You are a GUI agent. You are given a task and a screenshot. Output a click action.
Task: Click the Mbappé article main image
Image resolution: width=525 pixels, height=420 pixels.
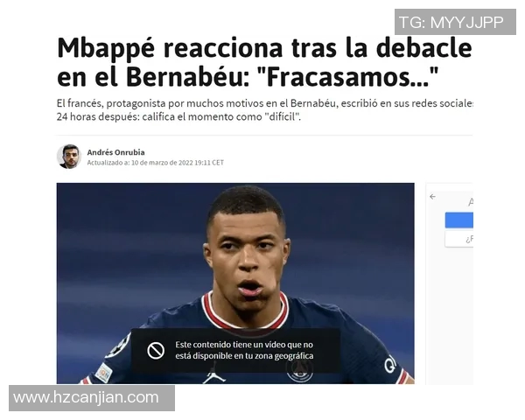235,283
